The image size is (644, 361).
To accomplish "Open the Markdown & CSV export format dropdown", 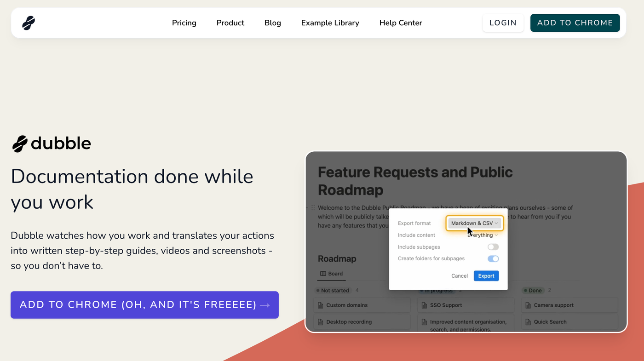I will tap(474, 223).
